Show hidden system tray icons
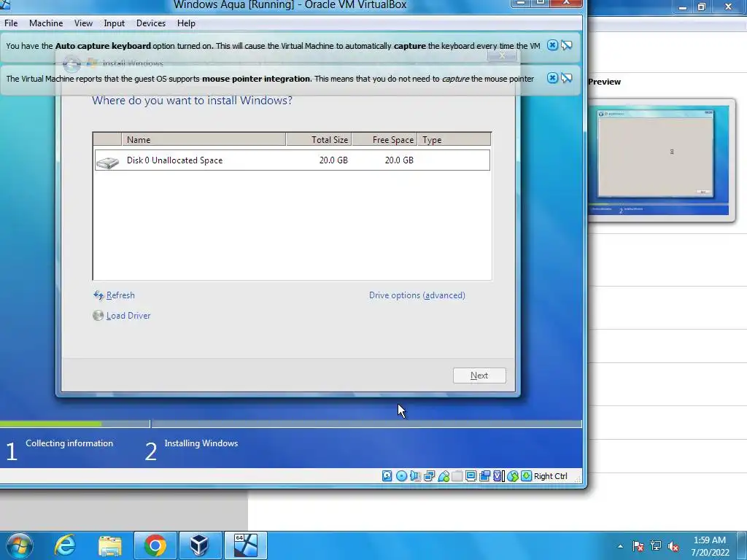747x560 pixels. coord(620,546)
